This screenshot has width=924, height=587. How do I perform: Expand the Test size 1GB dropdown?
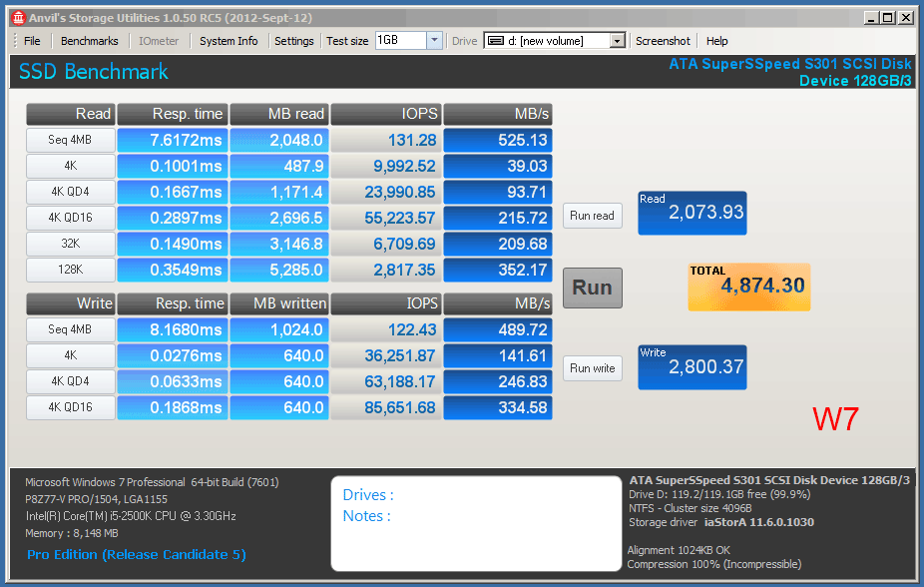(434, 41)
